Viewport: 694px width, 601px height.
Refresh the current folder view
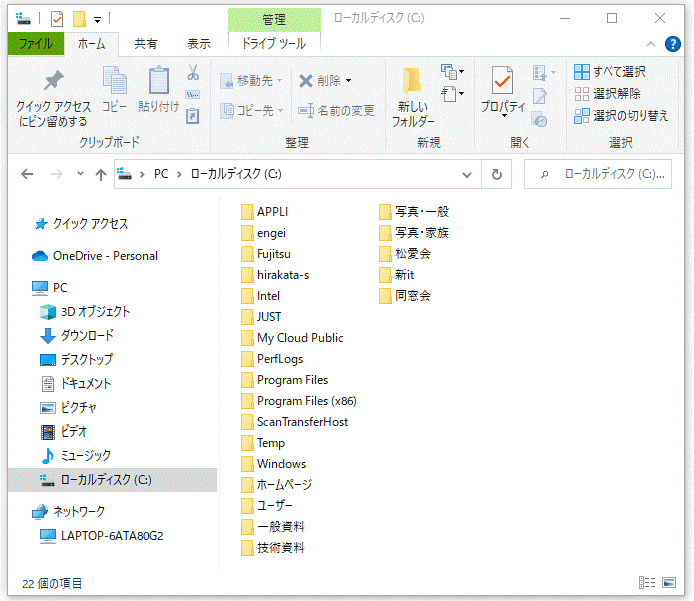click(x=496, y=174)
